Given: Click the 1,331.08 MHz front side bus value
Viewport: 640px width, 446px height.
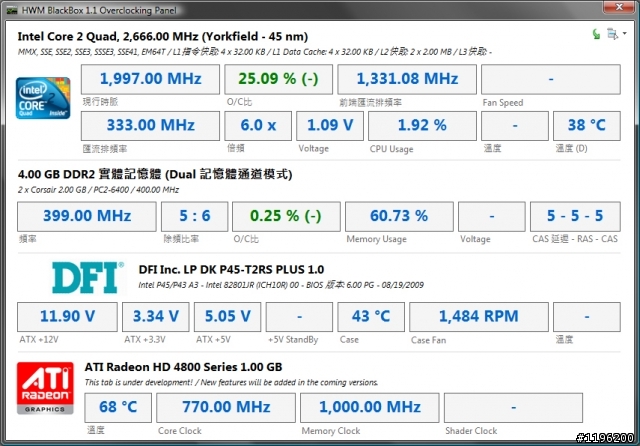Looking at the screenshot, I should click(x=407, y=79).
